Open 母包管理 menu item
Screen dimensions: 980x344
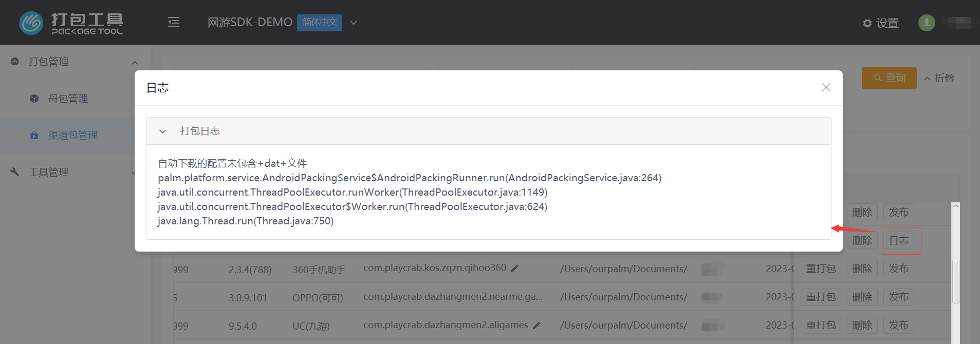pos(68,99)
